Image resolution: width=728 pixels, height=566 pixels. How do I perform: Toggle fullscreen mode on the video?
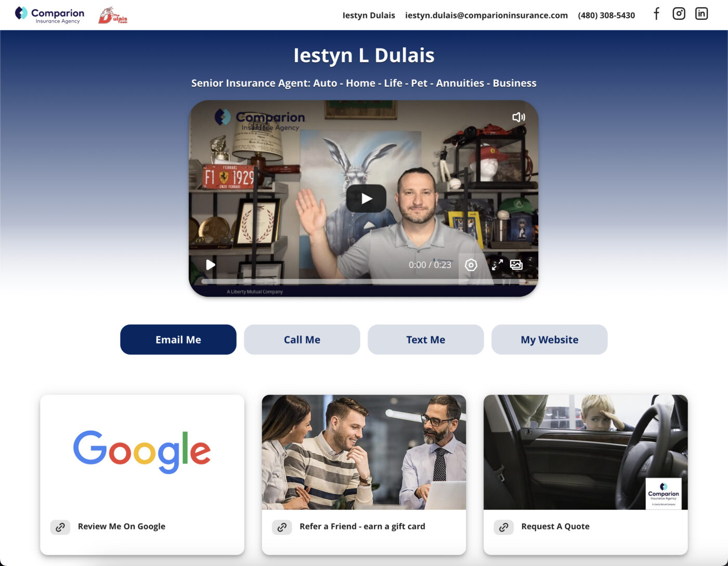(497, 265)
